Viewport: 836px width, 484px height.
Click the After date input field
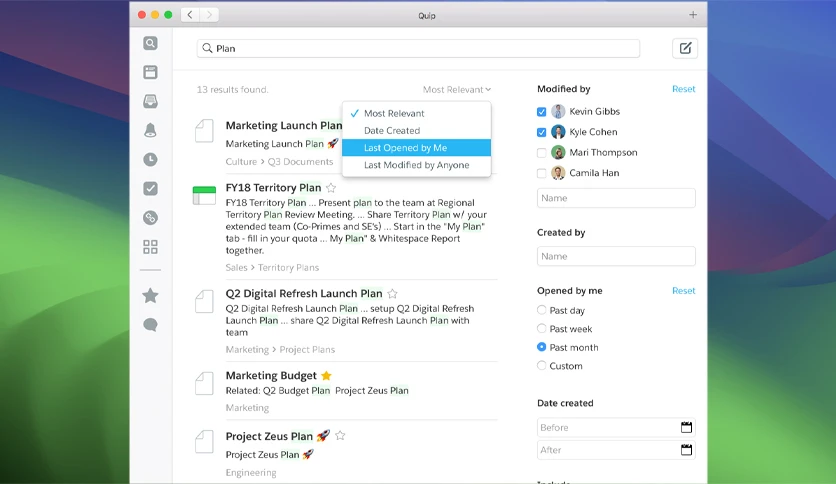tap(616, 450)
